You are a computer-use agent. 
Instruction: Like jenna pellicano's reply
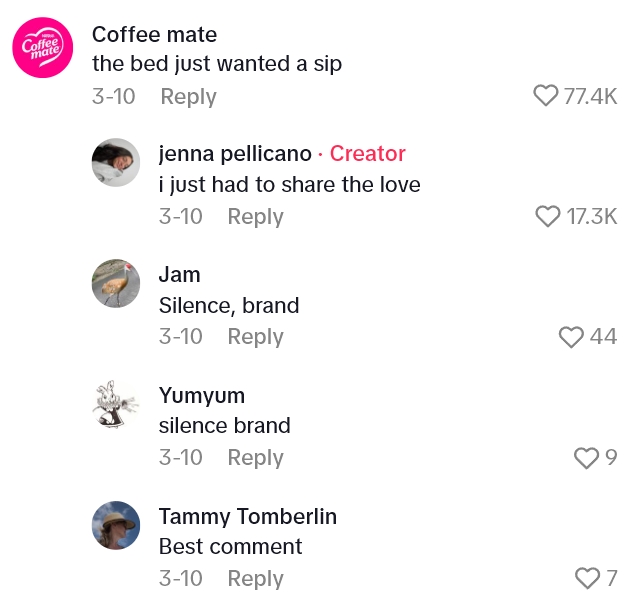pos(549,216)
